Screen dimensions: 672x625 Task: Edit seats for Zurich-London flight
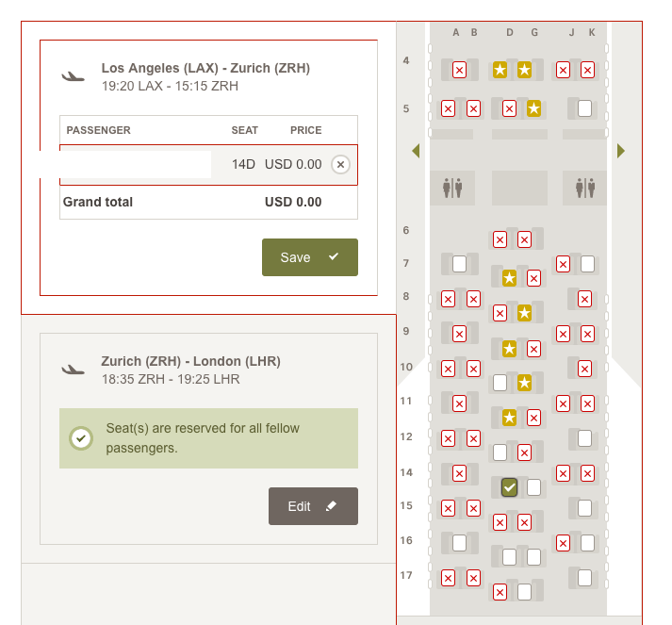tap(313, 506)
